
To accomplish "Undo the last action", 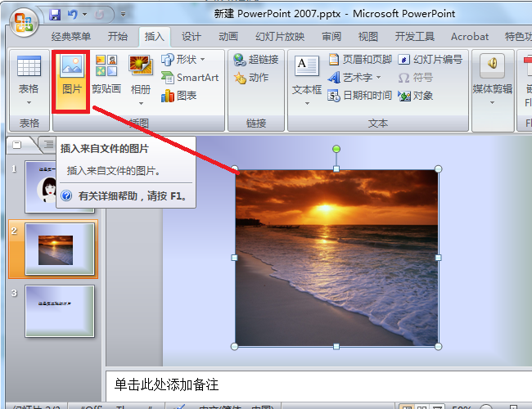I will (72, 14).
